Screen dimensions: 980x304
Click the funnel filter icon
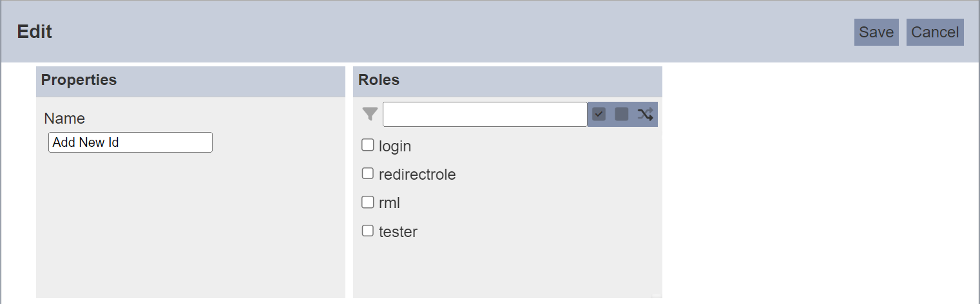370,115
